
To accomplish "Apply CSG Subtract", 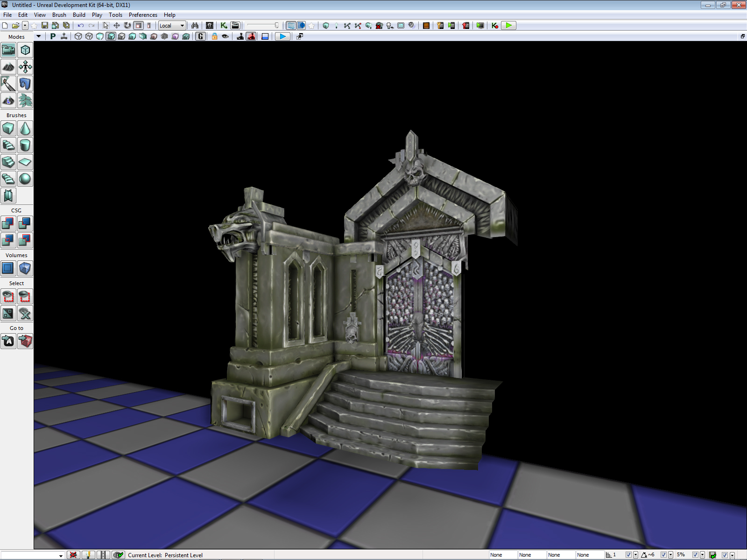I will coord(25,224).
